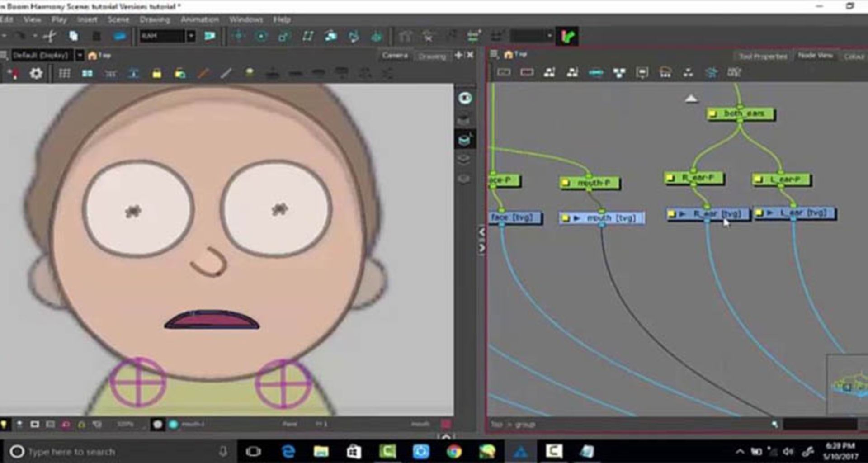
Task: Expand the L_ear [tvg] node arrow
Action: [770, 213]
